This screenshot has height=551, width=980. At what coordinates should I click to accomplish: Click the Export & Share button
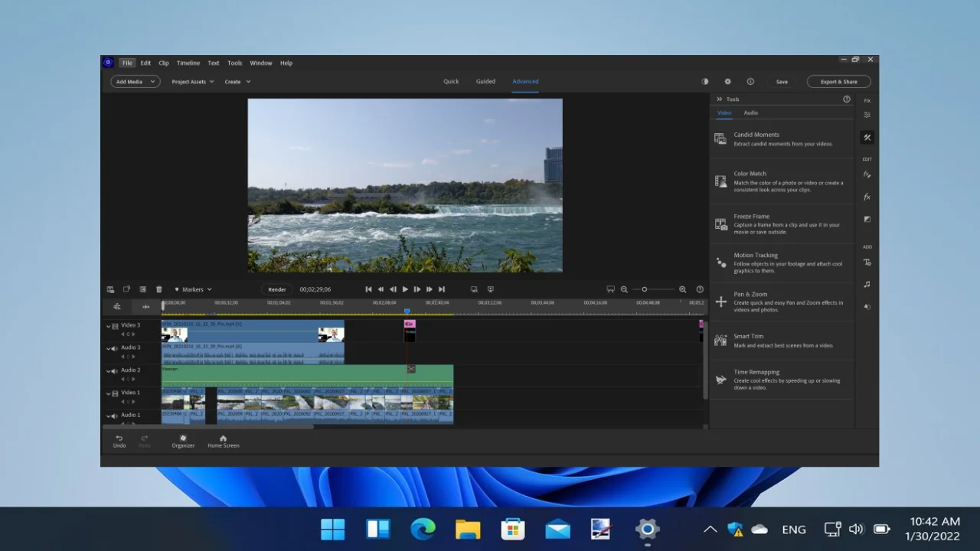pyautogui.click(x=839, y=81)
